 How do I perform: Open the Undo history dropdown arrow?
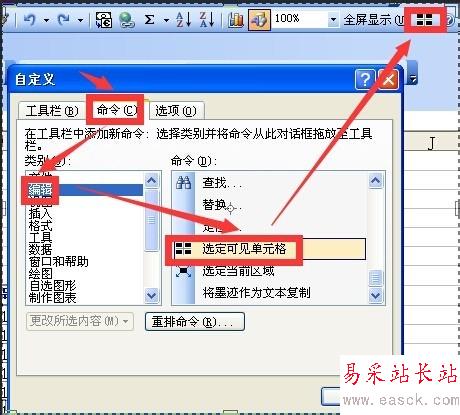[46, 20]
